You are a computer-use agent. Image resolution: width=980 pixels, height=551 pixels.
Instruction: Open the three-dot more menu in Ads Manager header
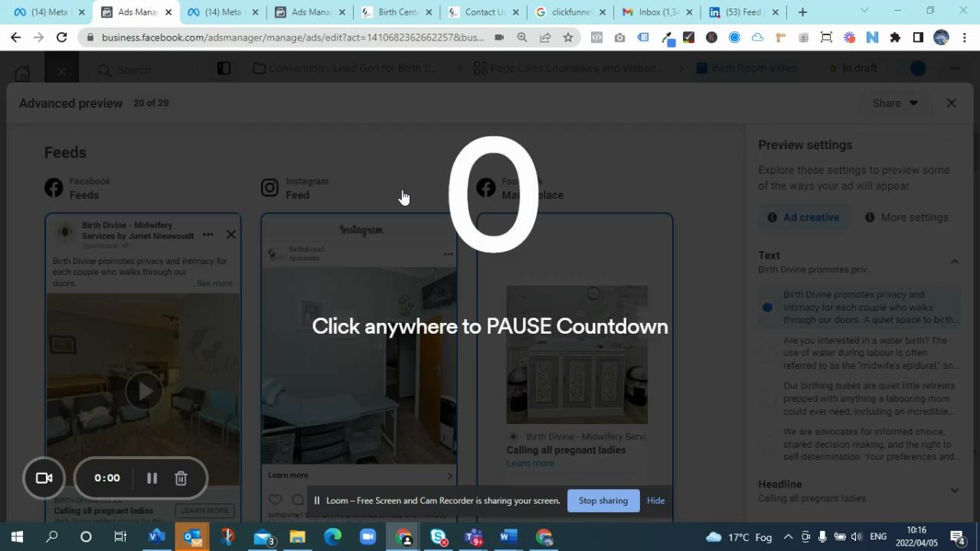click(955, 68)
